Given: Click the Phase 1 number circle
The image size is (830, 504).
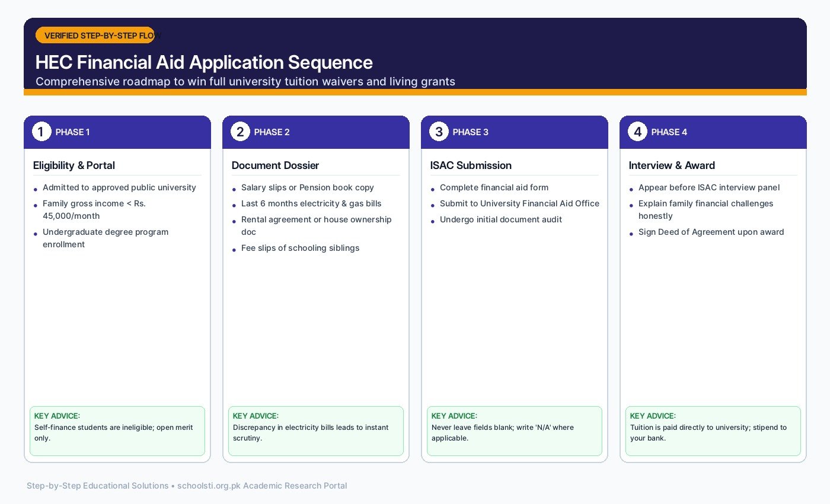Looking at the screenshot, I should [x=41, y=132].
